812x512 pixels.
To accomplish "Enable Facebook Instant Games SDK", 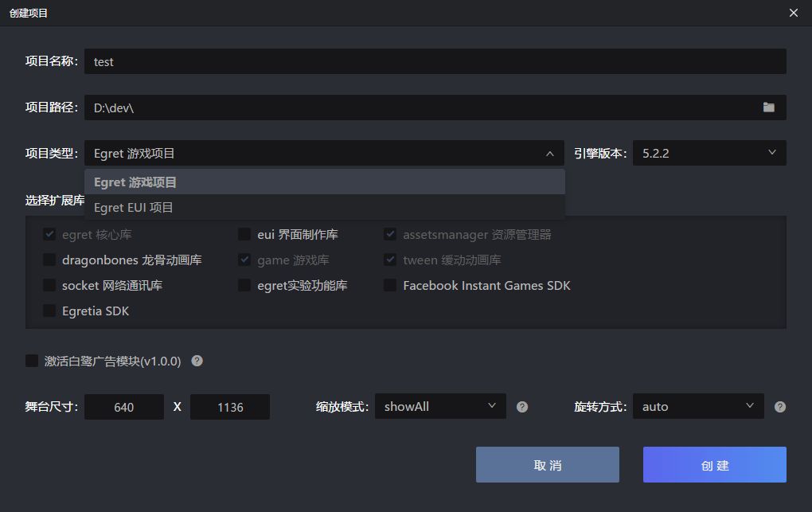I will pos(390,285).
